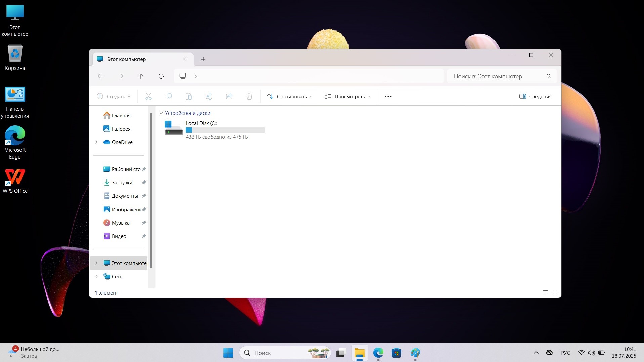Image resolution: width=644 pixels, height=362 pixels.
Task: Select Local Disk (C:) drive
Action: pyautogui.click(x=215, y=130)
